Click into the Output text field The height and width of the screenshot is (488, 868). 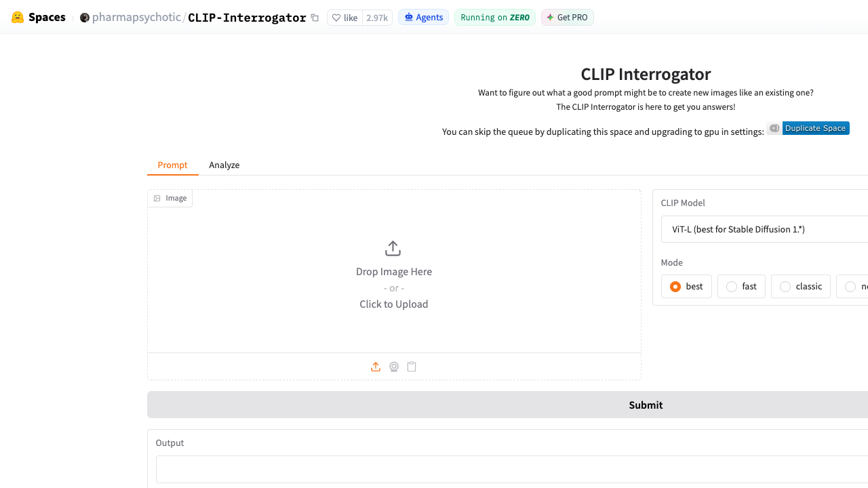tap(512, 469)
